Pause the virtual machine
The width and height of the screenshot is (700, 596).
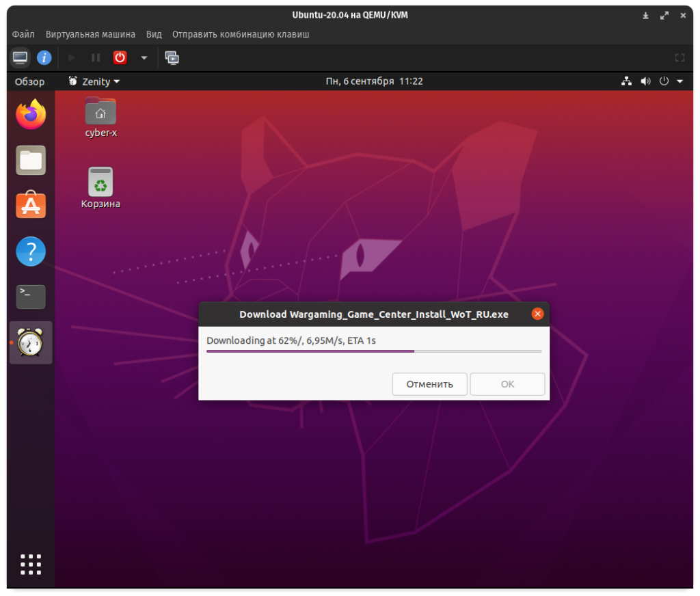tap(96, 58)
